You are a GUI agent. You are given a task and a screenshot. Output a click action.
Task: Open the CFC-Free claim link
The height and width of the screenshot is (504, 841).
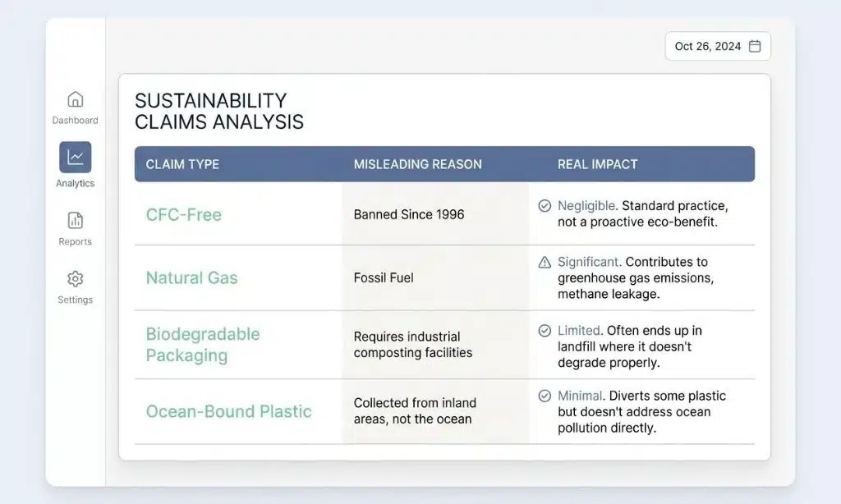pyautogui.click(x=182, y=214)
